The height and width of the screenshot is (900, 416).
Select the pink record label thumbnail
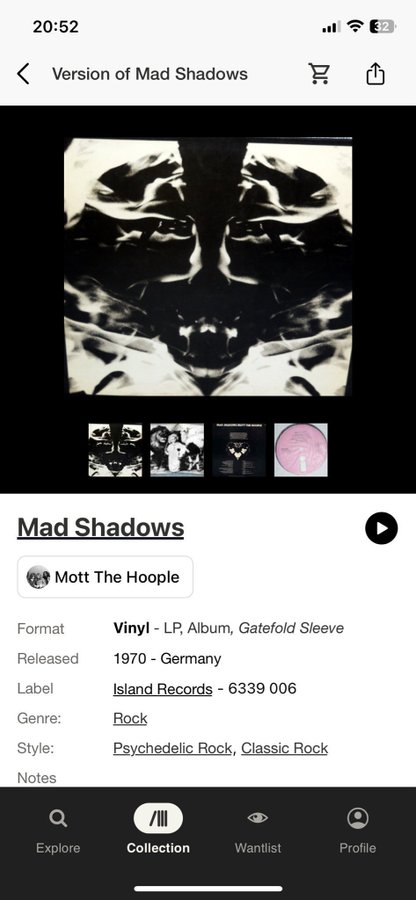click(301, 450)
